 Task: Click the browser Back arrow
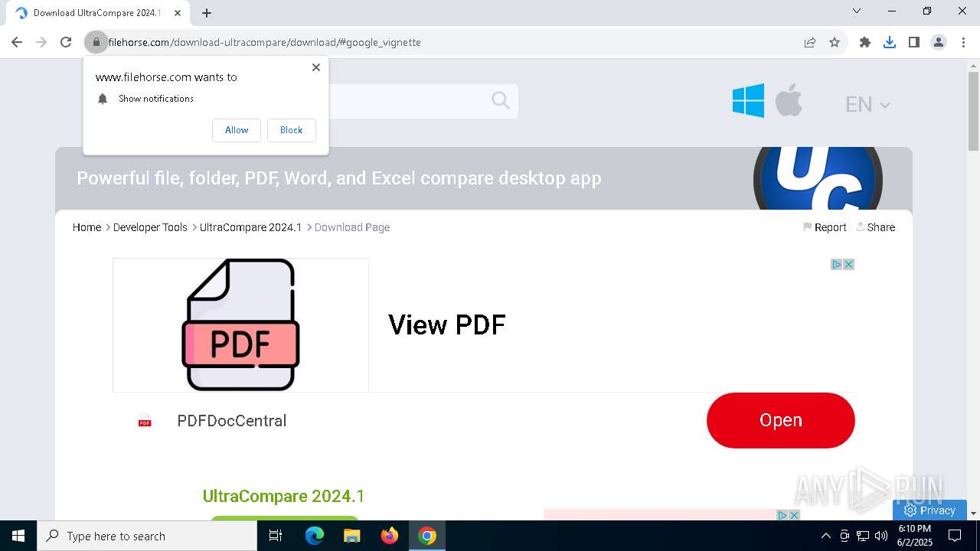17,42
